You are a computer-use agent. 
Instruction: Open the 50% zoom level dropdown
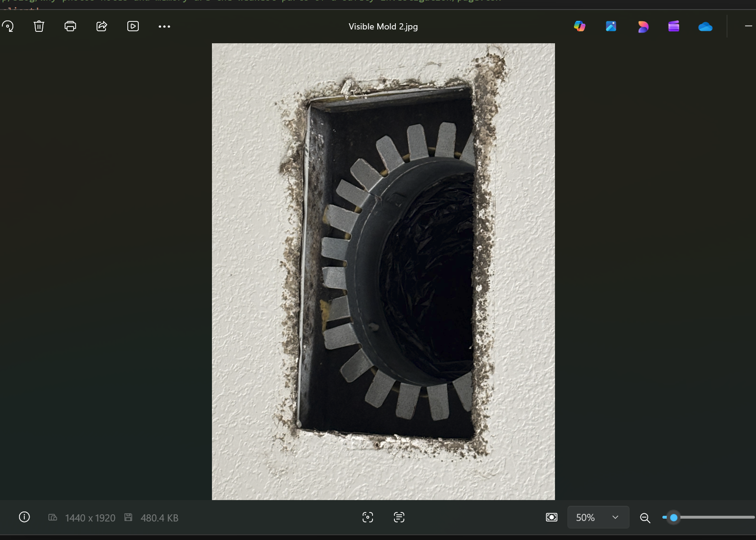click(x=598, y=517)
